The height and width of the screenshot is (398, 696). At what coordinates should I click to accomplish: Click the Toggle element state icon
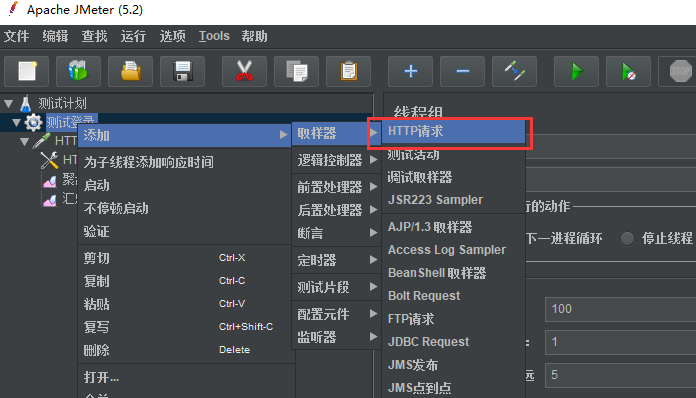click(x=514, y=71)
